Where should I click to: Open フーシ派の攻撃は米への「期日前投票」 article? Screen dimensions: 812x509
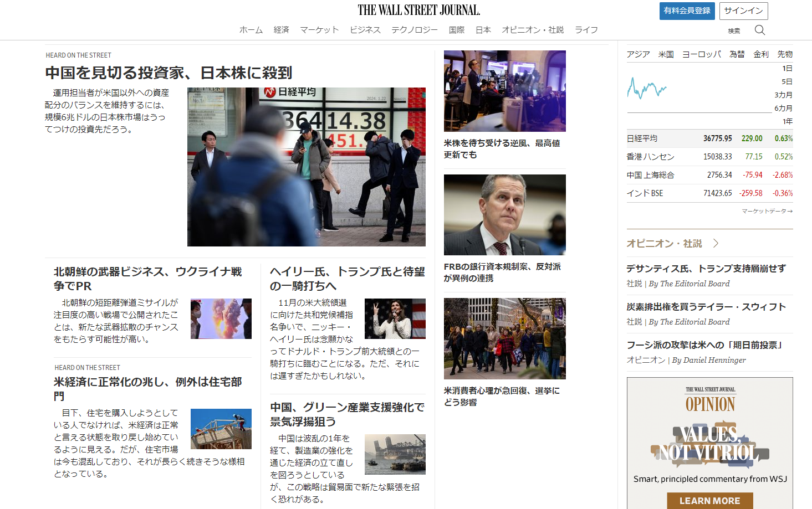(x=705, y=344)
